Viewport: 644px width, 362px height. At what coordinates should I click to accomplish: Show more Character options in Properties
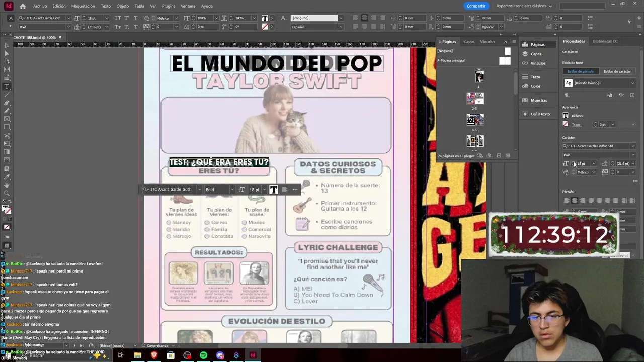point(635,180)
